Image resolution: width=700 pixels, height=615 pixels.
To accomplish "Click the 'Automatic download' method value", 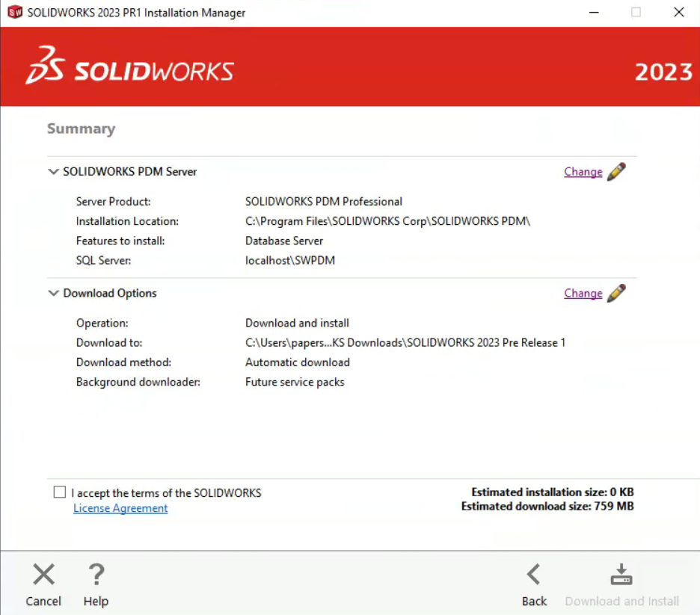I will coord(298,362).
